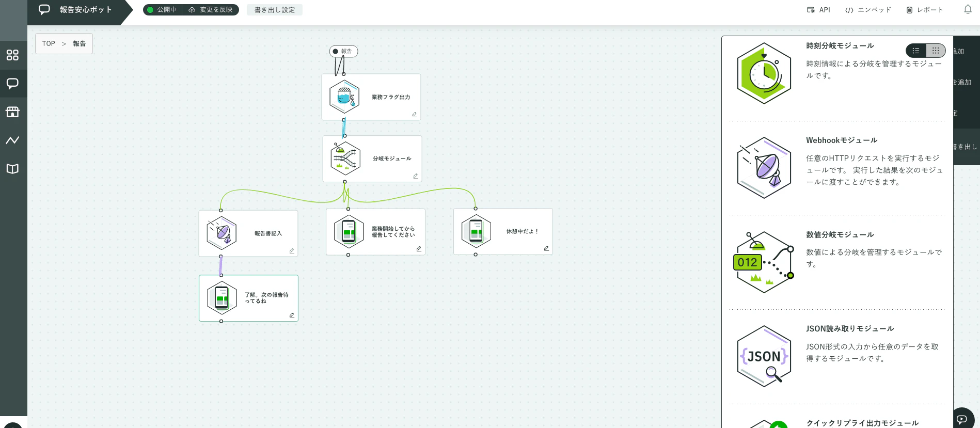Select the 休憩中だよ！ phone node icon
The width and height of the screenshot is (980, 428).
pyautogui.click(x=476, y=231)
